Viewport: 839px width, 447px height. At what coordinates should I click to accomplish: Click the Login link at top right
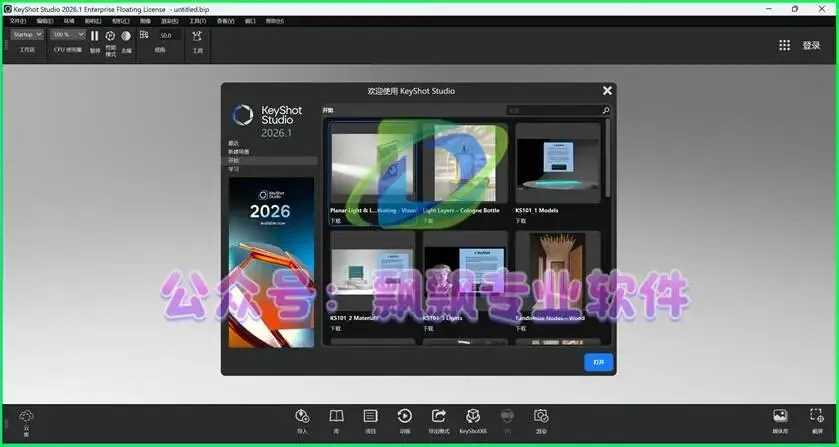point(811,46)
